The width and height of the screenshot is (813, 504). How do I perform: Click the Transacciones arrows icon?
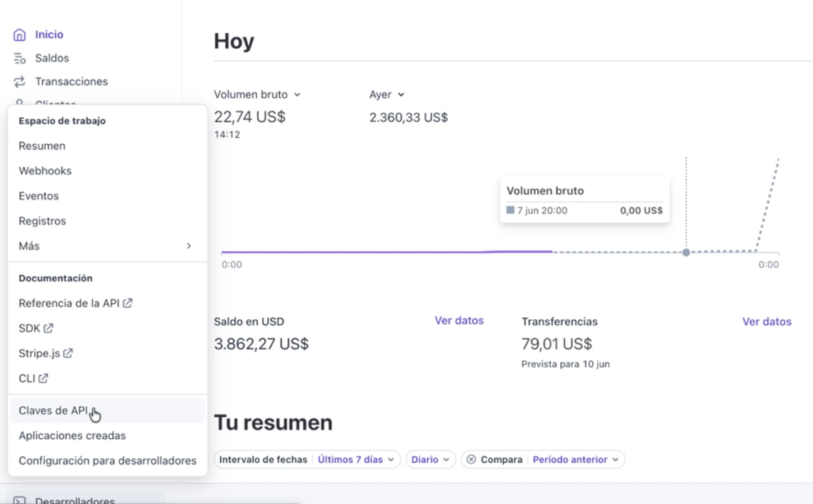[x=20, y=81]
